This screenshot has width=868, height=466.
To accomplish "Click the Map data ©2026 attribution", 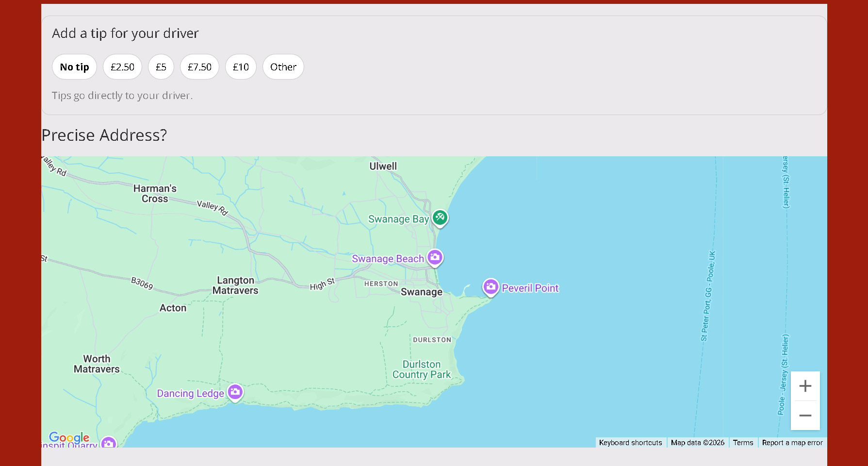I will (x=697, y=442).
